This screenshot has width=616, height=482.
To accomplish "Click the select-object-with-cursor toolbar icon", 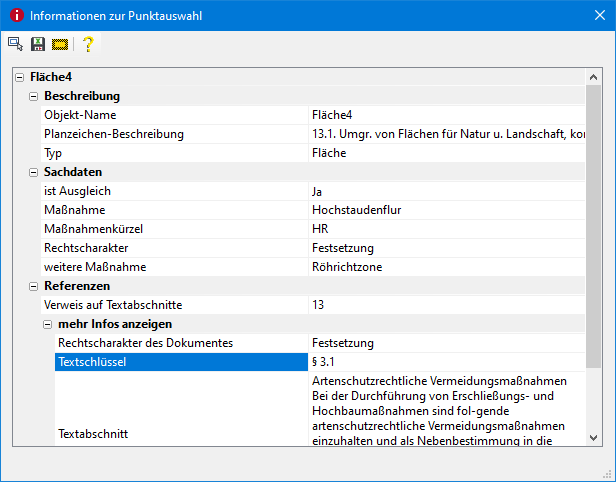I will tap(15, 44).
